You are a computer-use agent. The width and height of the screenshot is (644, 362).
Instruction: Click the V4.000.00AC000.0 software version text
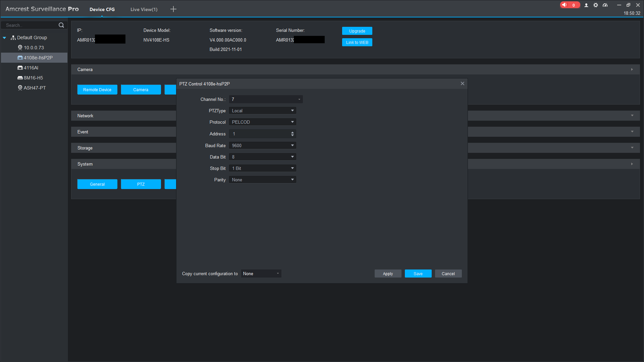coord(228,40)
